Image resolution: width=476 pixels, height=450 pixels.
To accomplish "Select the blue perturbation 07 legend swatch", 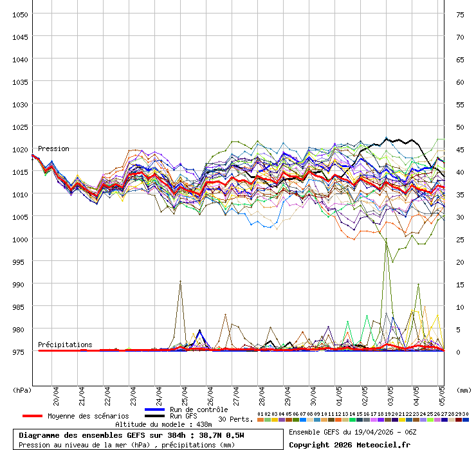I will point(303,420).
